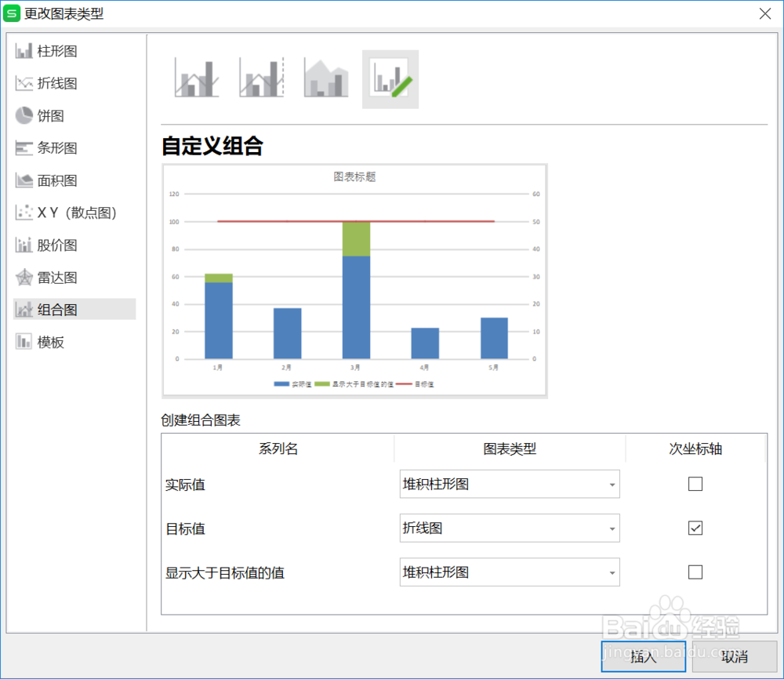Go to the 股价图 category
The width and height of the screenshot is (784, 679).
[57, 245]
